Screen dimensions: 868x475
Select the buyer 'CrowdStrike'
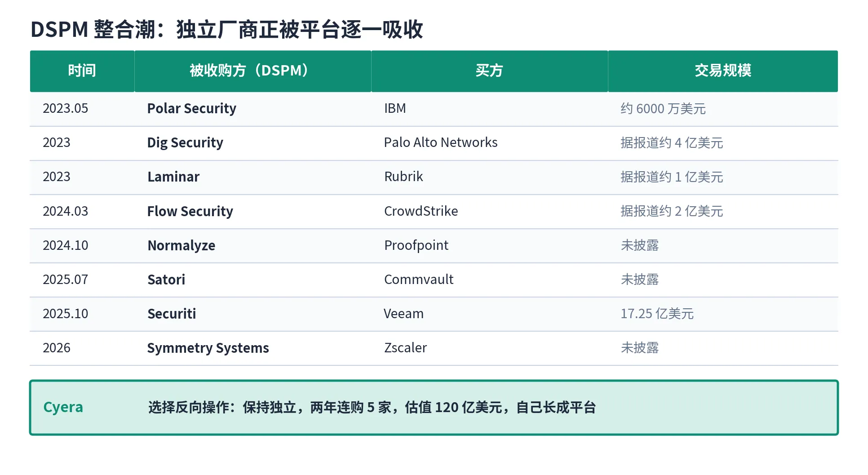click(421, 211)
